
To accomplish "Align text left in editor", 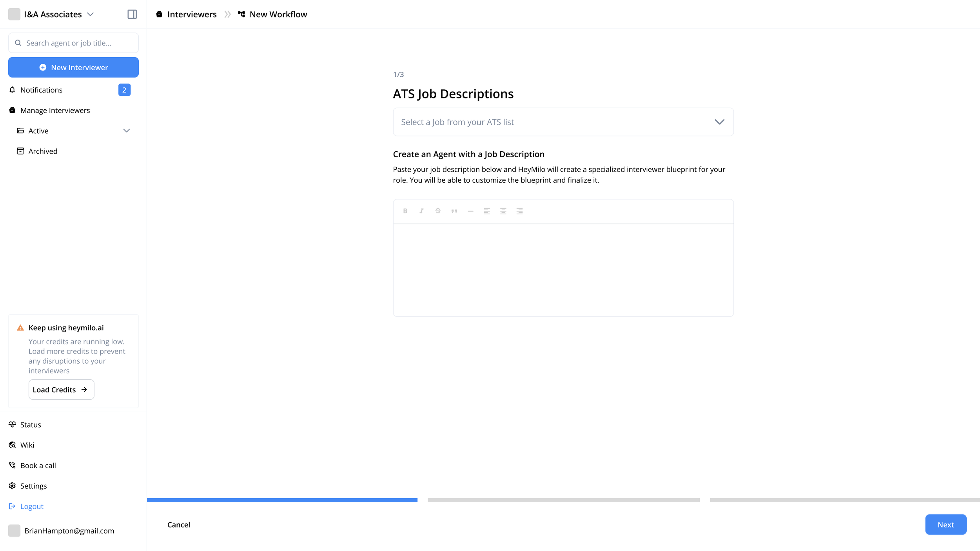I will pyautogui.click(x=486, y=211).
